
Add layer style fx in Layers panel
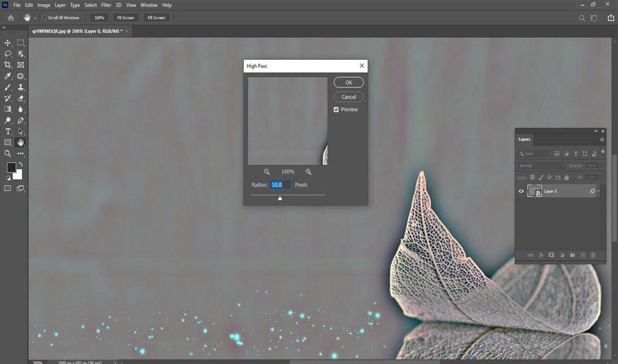point(541,255)
